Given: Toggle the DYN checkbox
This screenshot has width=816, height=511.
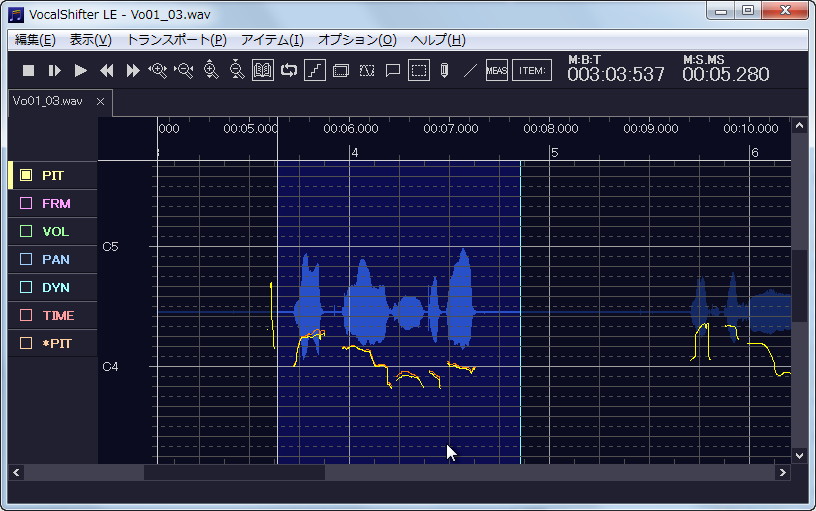Looking at the screenshot, I should coord(26,287).
